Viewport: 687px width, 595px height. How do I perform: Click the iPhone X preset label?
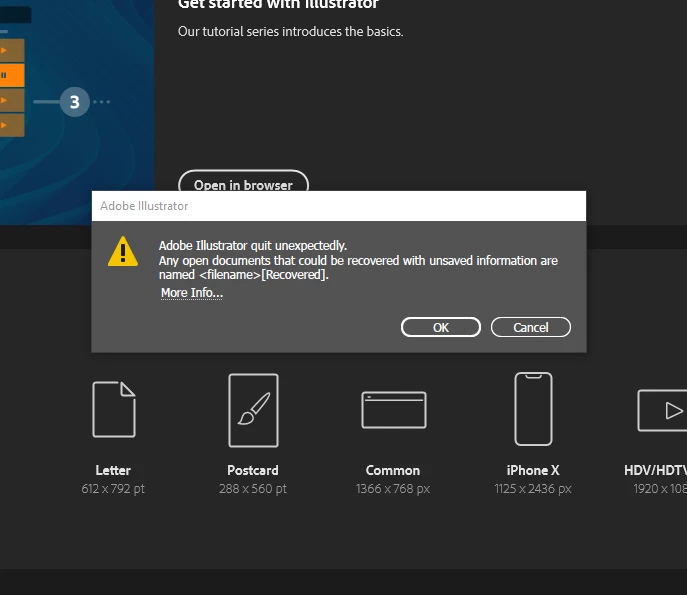533,470
